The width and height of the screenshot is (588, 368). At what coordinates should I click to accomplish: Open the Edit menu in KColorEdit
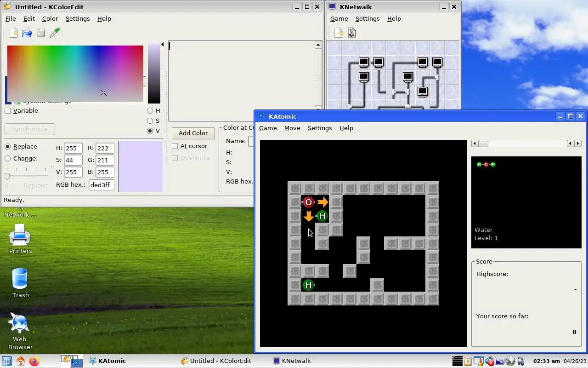pyautogui.click(x=29, y=18)
